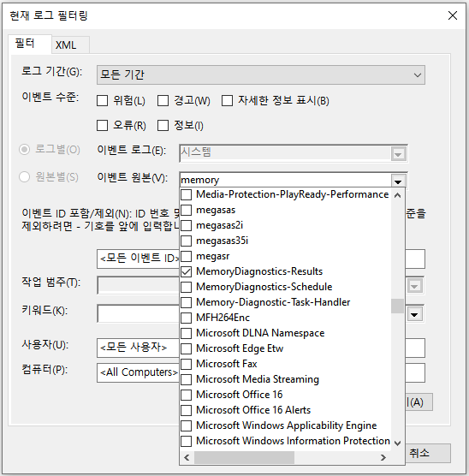Check the Microsoft Office 16 source
This screenshot has width=469, height=476.
point(186,395)
